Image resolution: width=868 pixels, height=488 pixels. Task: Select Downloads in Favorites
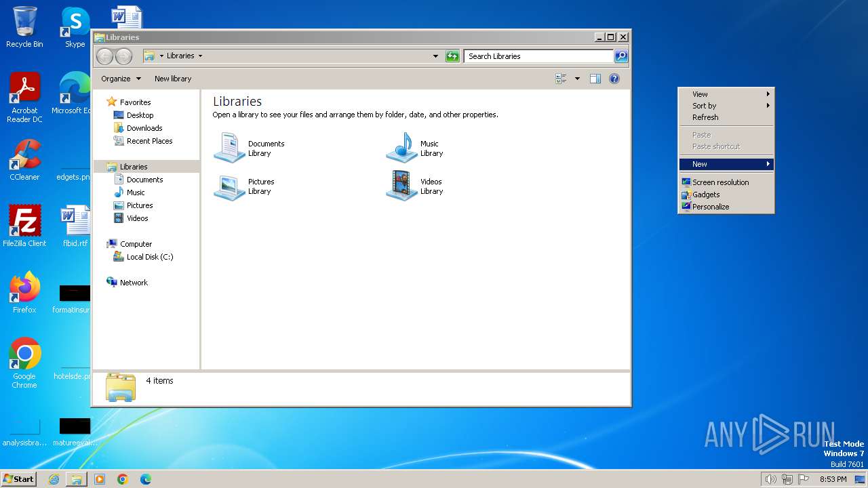(x=144, y=128)
